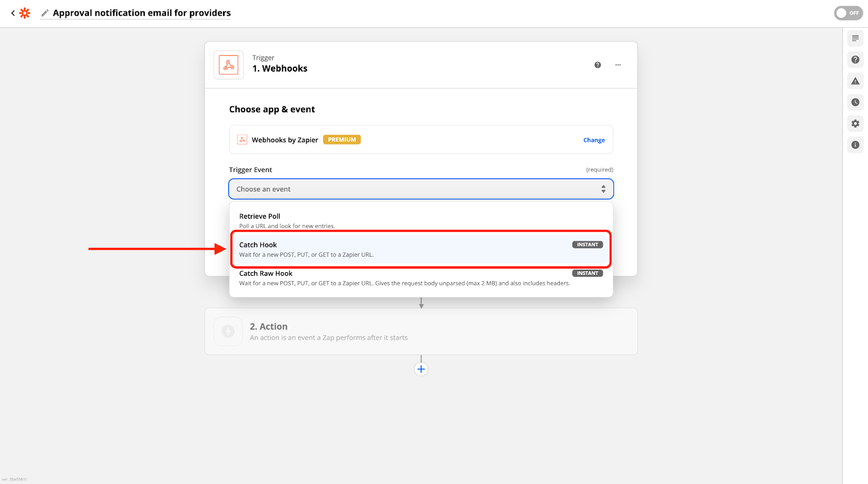Click the Webhooks trigger app icon
Image resolution: width=868 pixels, height=484 pixels.
pyautogui.click(x=228, y=65)
